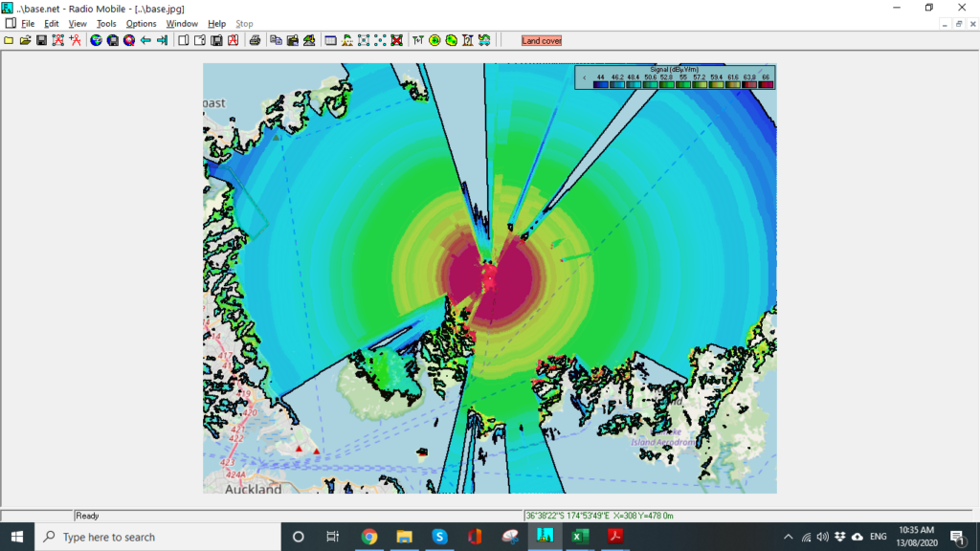Click the Windows Start button
Viewport: 980px width, 551px height.
click(x=17, y=537)
